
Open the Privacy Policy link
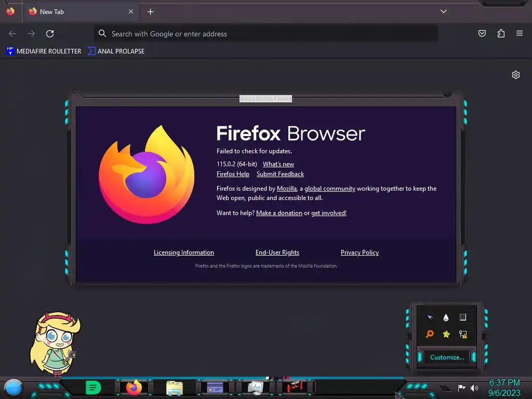(360, 252)
